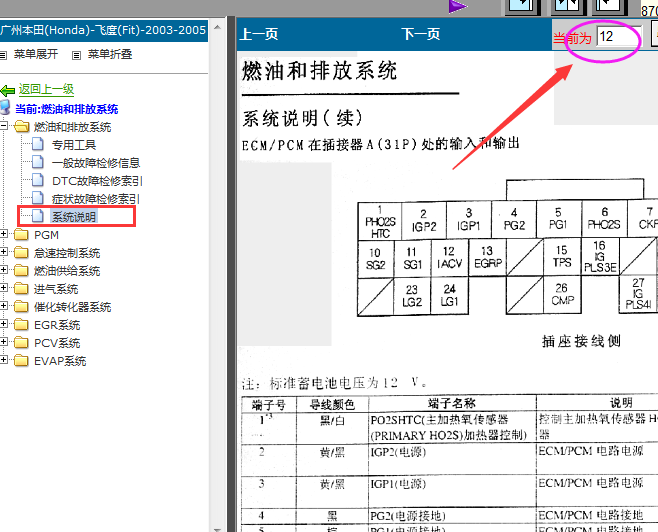Collapse the 燃油和排放系统 tree node
The image size is (658, 532).
4,125
